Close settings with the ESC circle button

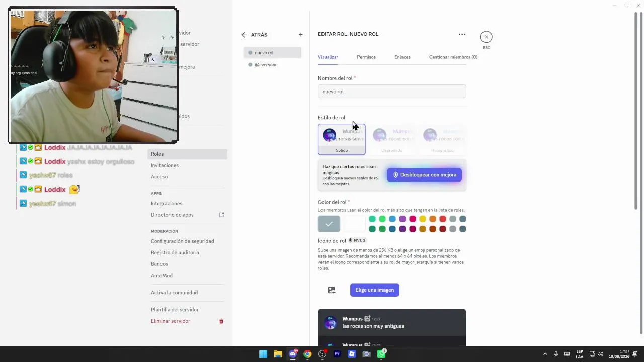486,37
